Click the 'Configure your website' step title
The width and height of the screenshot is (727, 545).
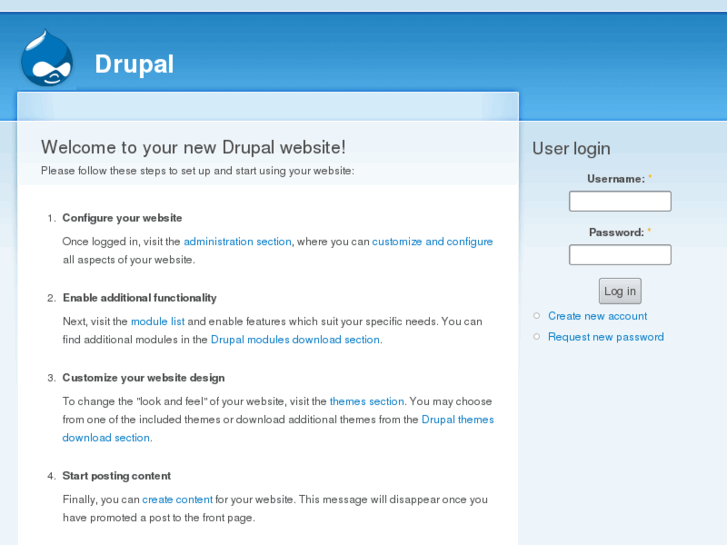point(122,218)
